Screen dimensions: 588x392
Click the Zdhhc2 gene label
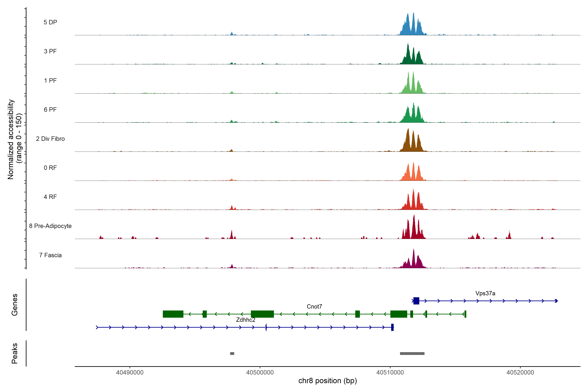[x=245, y=320]
